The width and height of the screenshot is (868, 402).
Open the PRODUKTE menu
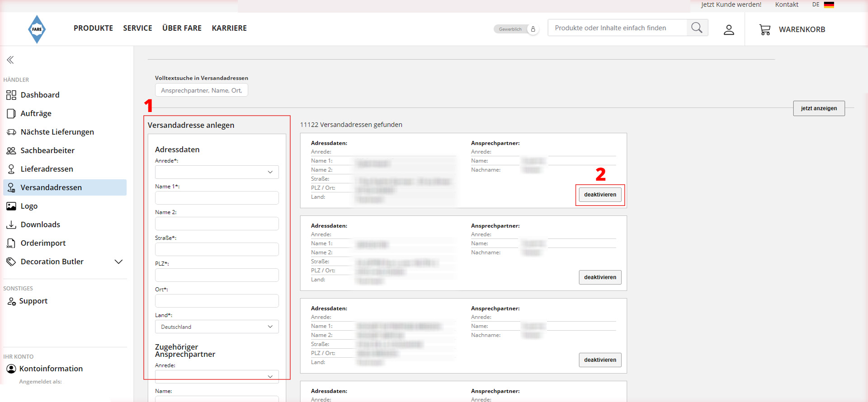[93, 28]
